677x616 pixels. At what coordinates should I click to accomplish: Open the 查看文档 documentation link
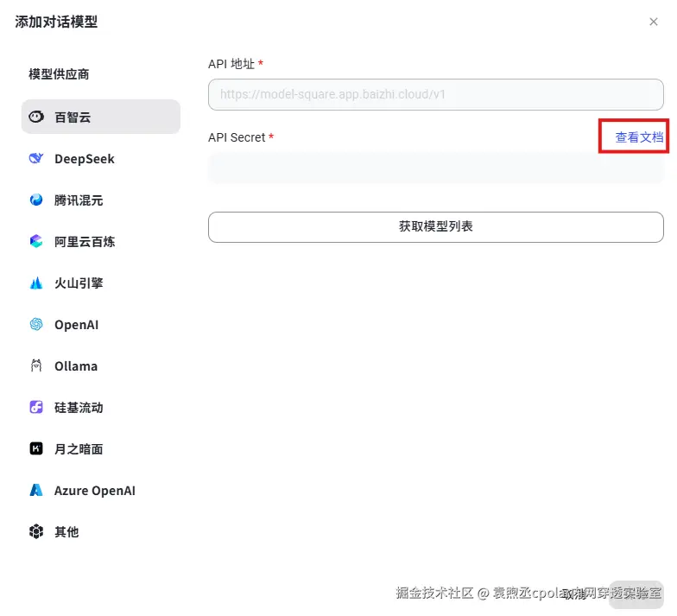[x=639, y=137]
